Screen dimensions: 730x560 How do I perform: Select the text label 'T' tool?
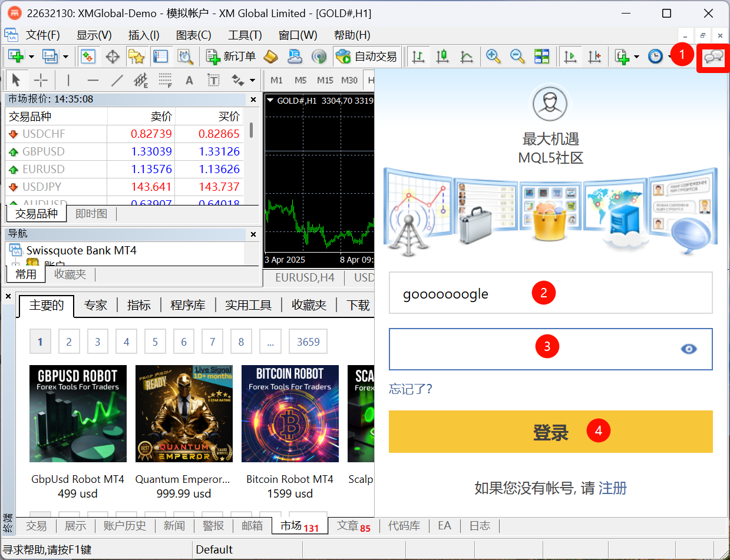[213, 80]
